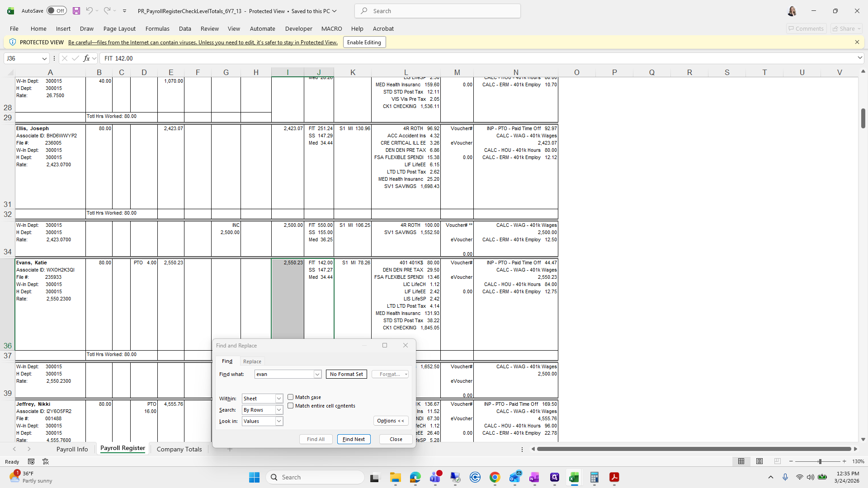
Task: Open Adobe Acrobat from the taskbar
Action: [x=614, y=477]
